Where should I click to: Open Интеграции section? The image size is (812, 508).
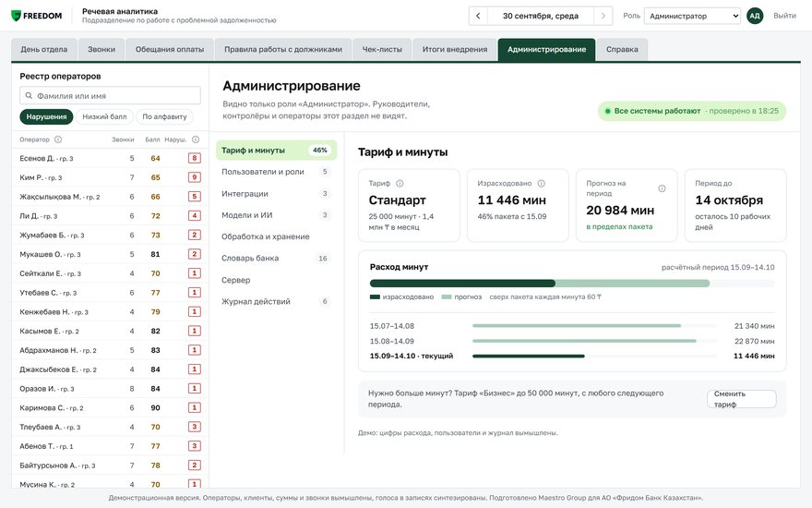click(277, 193)
